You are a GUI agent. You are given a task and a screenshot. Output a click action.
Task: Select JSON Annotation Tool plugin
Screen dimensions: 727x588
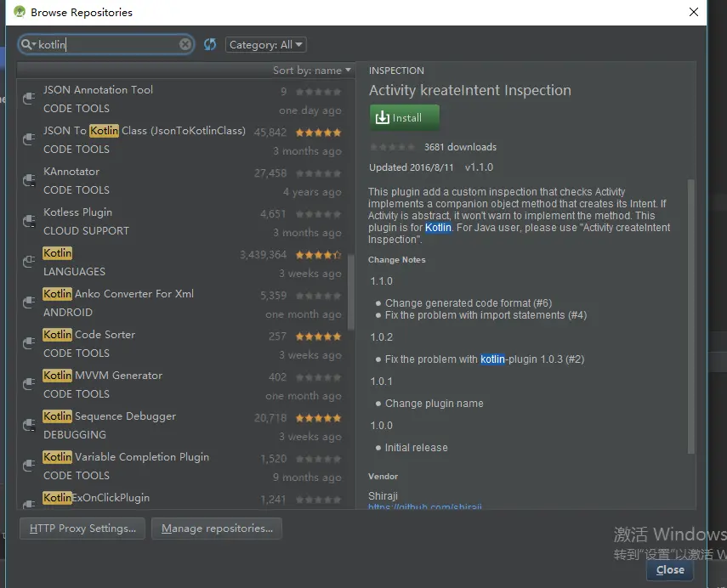pyautogui.click(x=183, y=99)
